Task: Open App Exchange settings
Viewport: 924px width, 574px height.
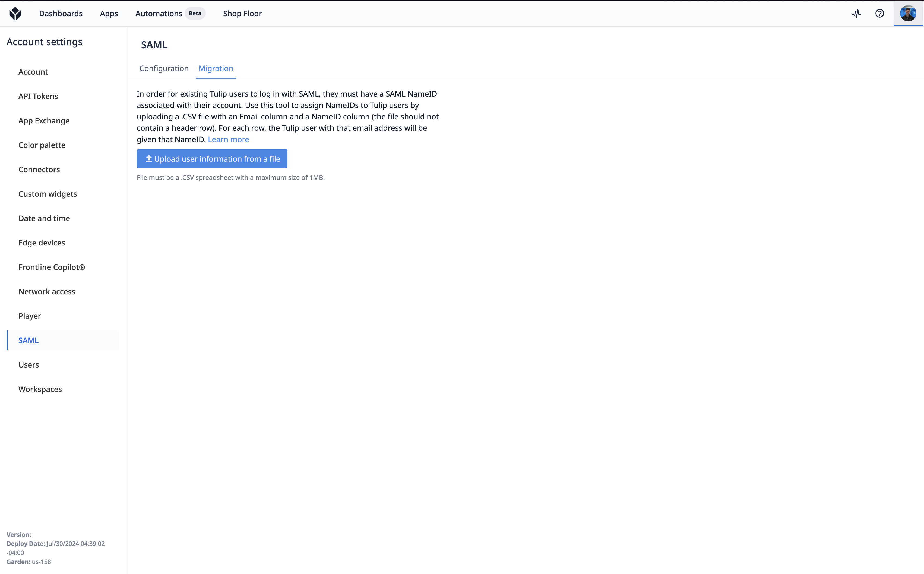Action: 44,120
